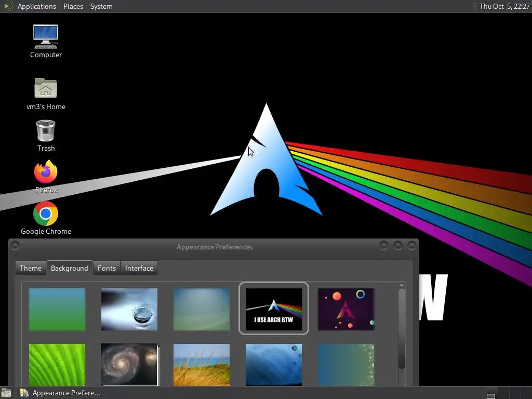This screenshot has height=399, width=532.
Task: Open the window menu button on title bar left
Action: pyautogui.click(x=15, y=246)
